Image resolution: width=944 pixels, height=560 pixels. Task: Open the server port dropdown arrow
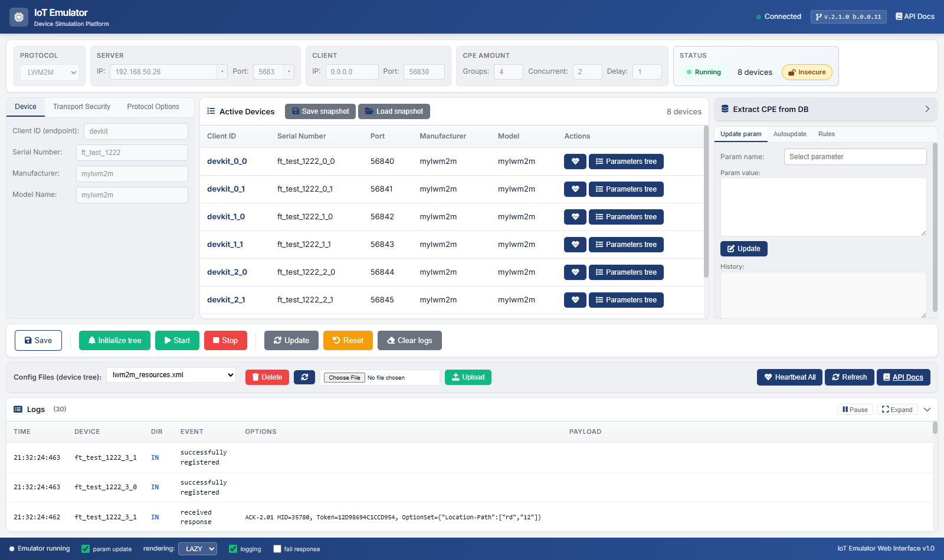[289, 72]
